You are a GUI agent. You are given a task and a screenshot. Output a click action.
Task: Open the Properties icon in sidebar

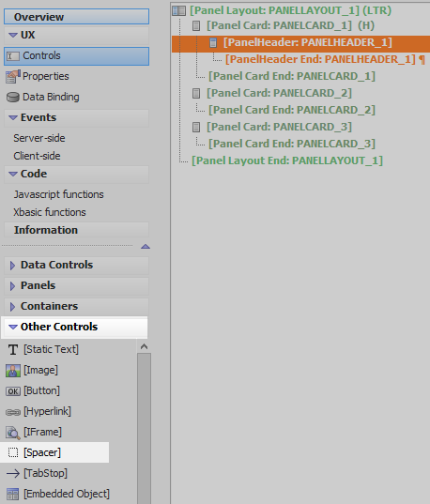pos(13,77)
